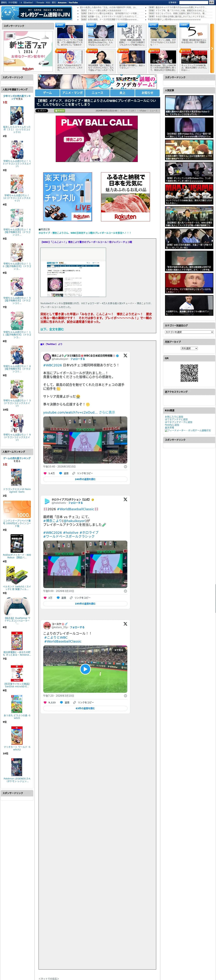Click the 検索 search button
The image size is (216, 980).
point(211,3)
